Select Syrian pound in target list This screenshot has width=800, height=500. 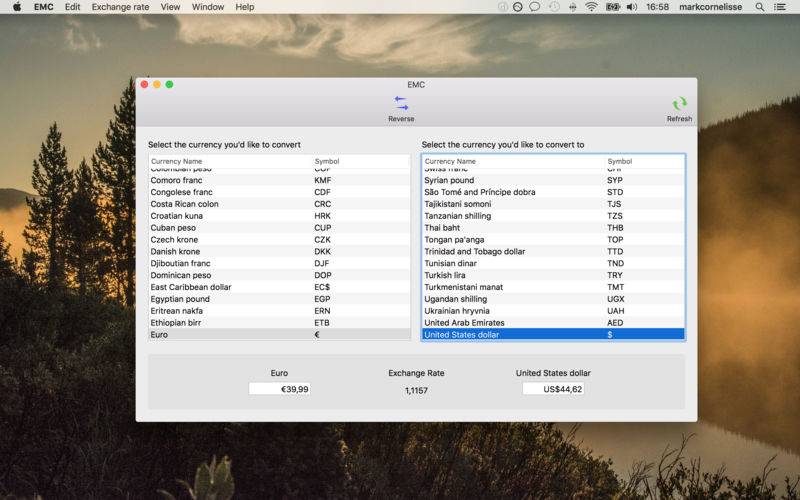pyautogui.click(x=553, y=180)
